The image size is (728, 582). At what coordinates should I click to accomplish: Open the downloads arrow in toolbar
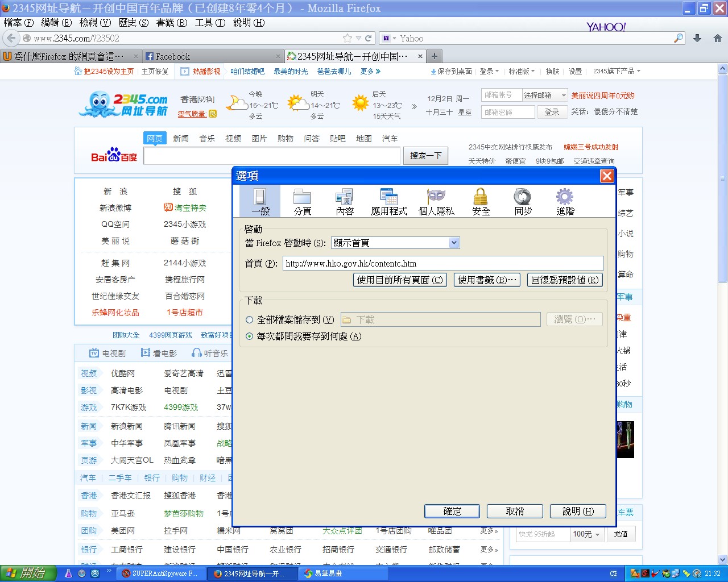point(697,38)
